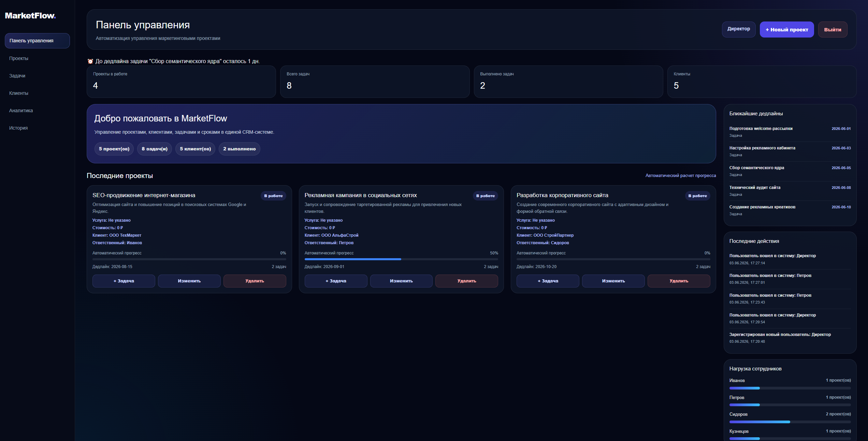Delete Рекламная кампания project
868x441 pixels.
[467, 281]
